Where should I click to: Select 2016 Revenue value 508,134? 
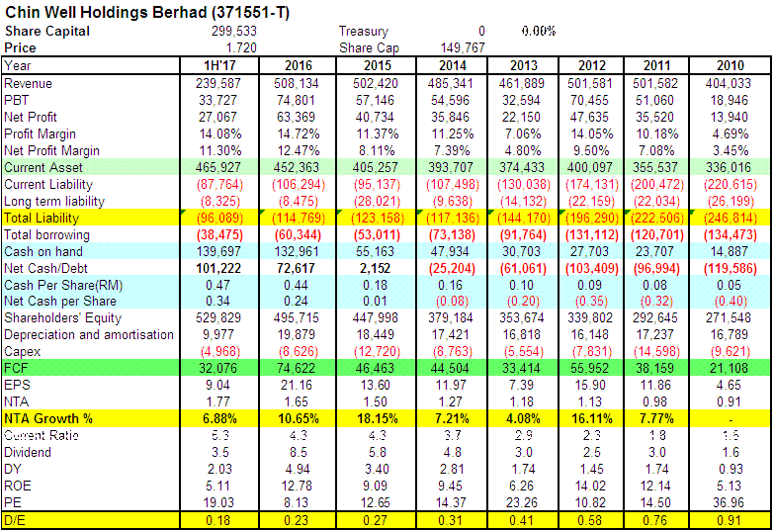[x=297, y=83]
